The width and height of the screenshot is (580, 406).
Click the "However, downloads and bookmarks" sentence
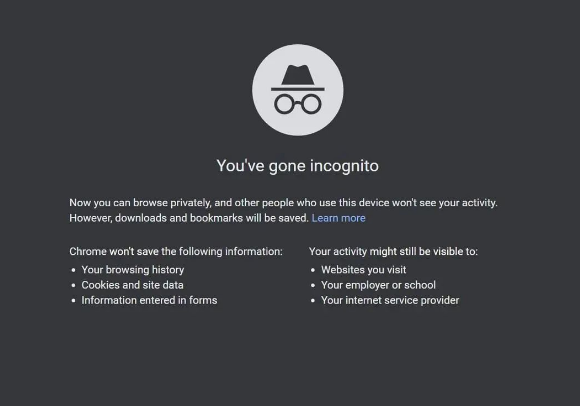click(189, 218)
